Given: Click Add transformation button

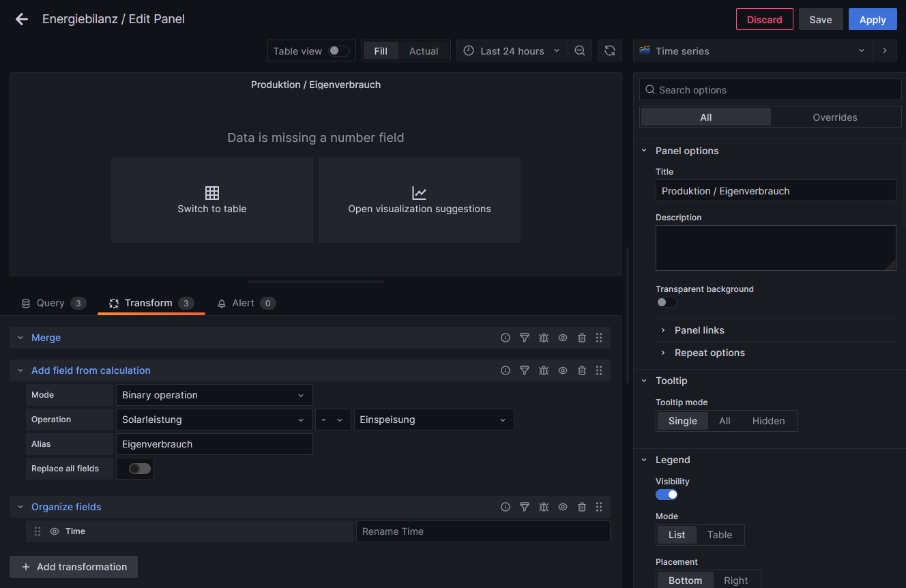Looking at the screenshot, I should [74, 567].
